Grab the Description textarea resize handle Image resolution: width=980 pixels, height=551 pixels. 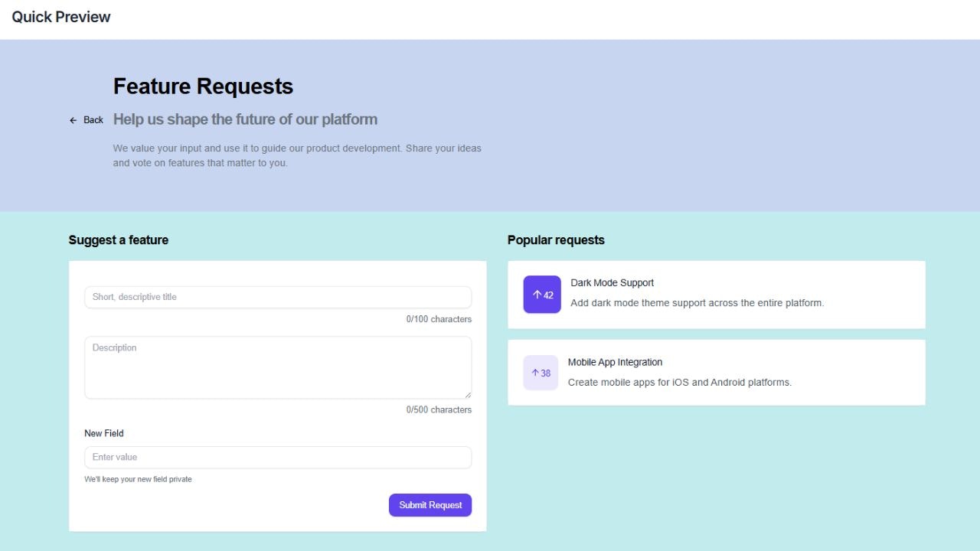point(467,394)
